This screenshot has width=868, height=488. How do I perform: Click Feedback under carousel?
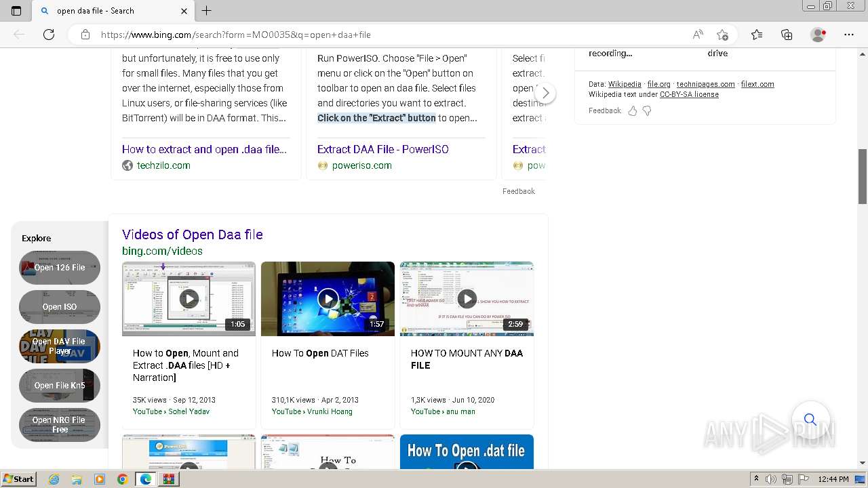[x=519, y=191]
